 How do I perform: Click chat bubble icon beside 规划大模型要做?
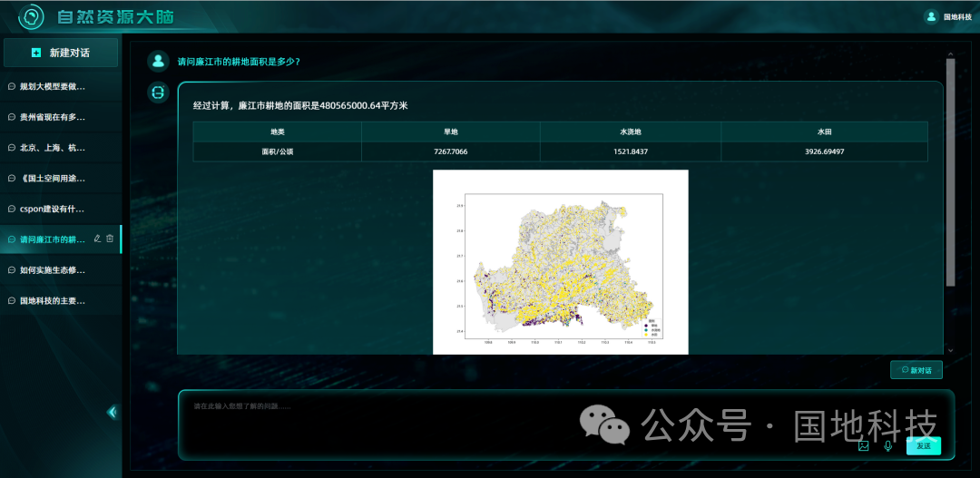[x=11, y=86]
